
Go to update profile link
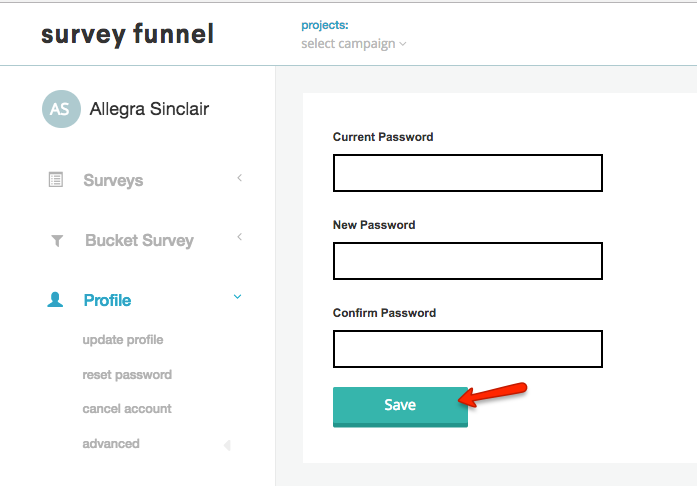(123, 340)
